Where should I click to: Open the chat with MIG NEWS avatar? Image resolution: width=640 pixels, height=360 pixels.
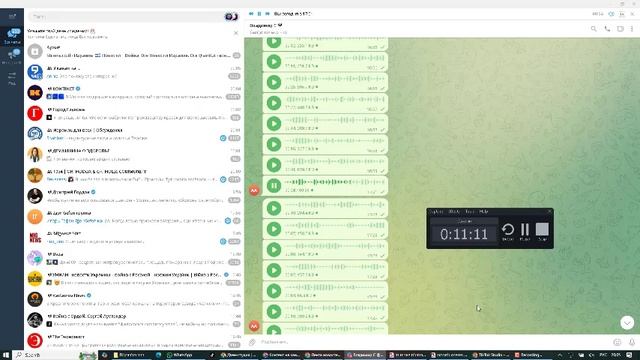click(x=134, y=237)
